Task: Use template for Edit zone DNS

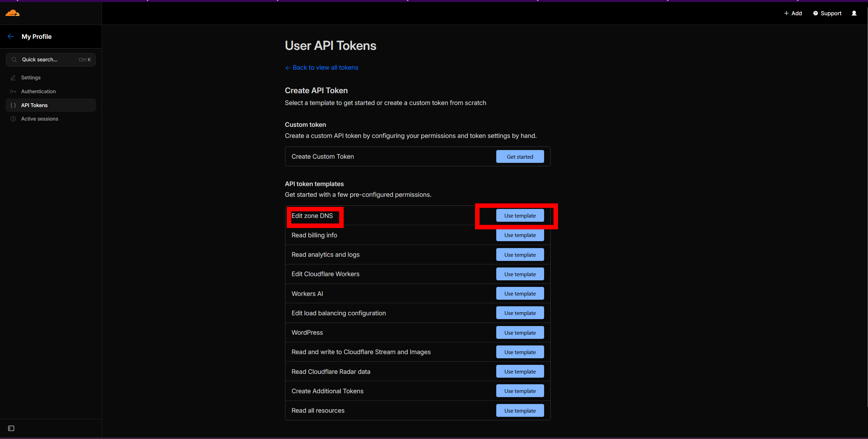Action: tap(519, 215)
